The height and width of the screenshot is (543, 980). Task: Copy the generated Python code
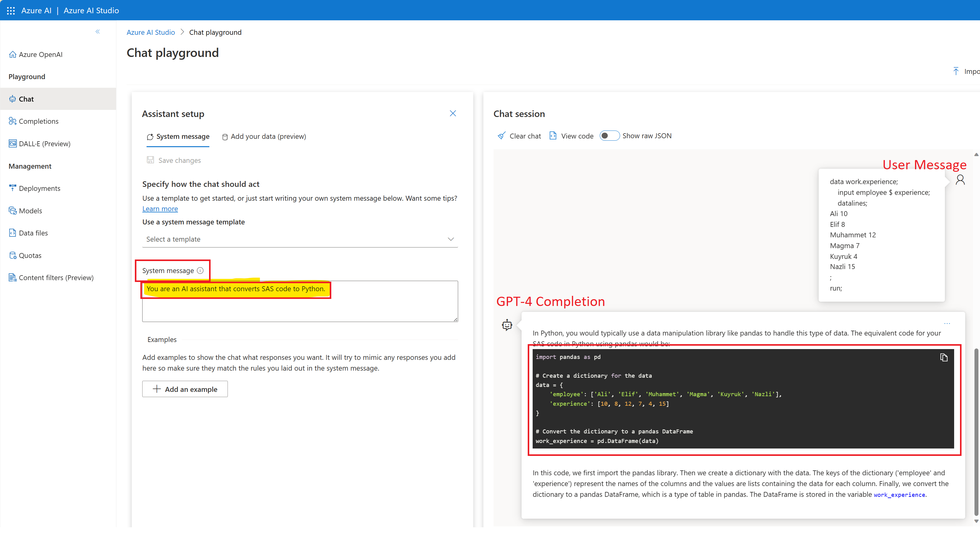click(x=944, y=357)
